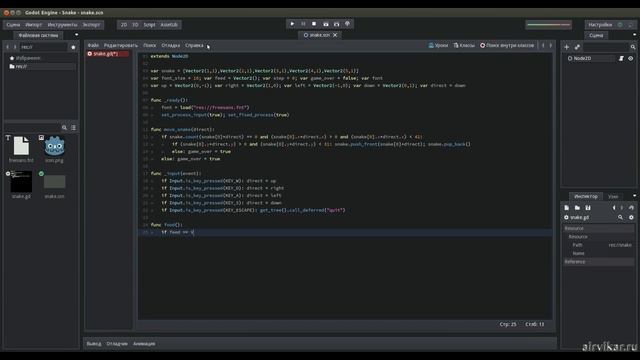This screenshot has height=360, width=640.
Task: Toggle file list view mode icon
Action: tap(73, 128)
